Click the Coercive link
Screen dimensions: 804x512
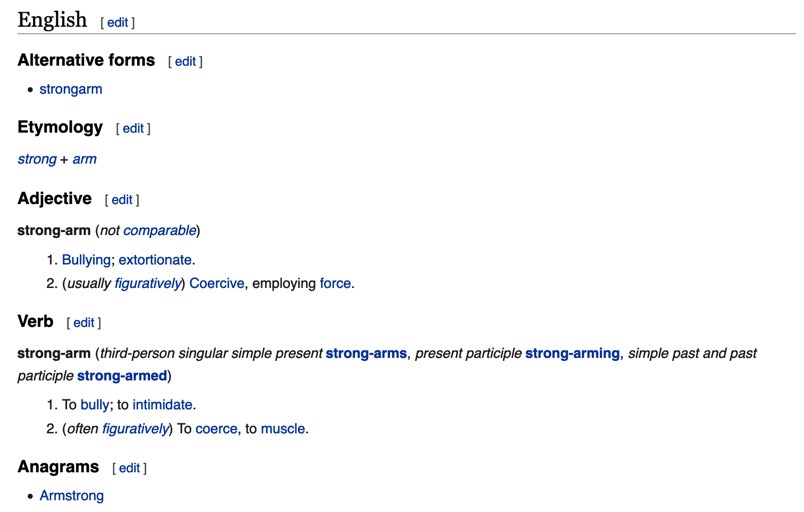pos(217,283)
